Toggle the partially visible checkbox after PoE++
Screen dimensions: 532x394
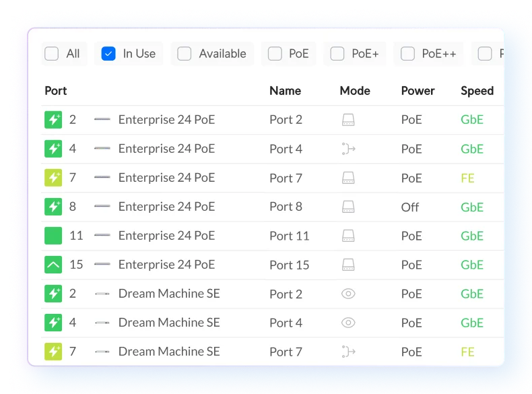(x=484, y=54)
